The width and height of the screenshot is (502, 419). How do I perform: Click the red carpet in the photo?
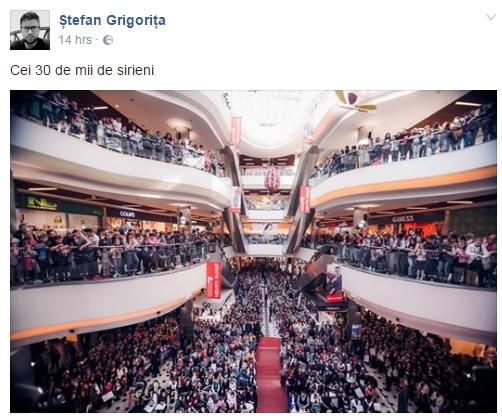tap(270, 373)
